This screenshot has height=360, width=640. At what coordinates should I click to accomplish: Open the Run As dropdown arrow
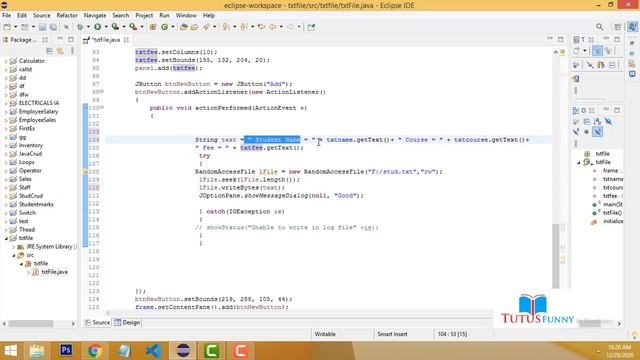tap(106, 27)
